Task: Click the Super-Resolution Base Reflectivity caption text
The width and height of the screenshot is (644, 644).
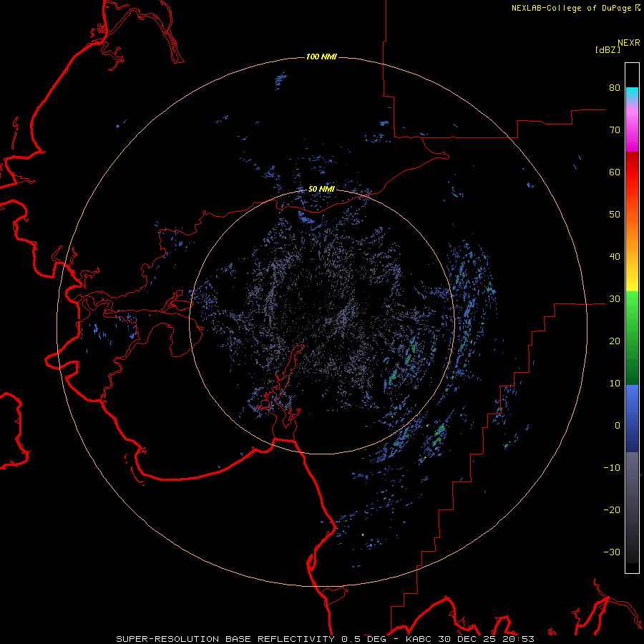Action: point(326,639)
